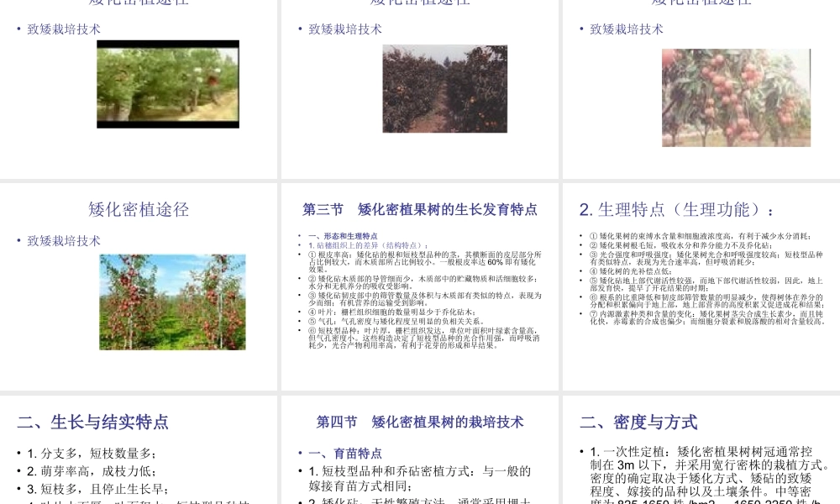Click the video thumbnail on the first slide
The image size is (840, 504).
tap(167, 84)
